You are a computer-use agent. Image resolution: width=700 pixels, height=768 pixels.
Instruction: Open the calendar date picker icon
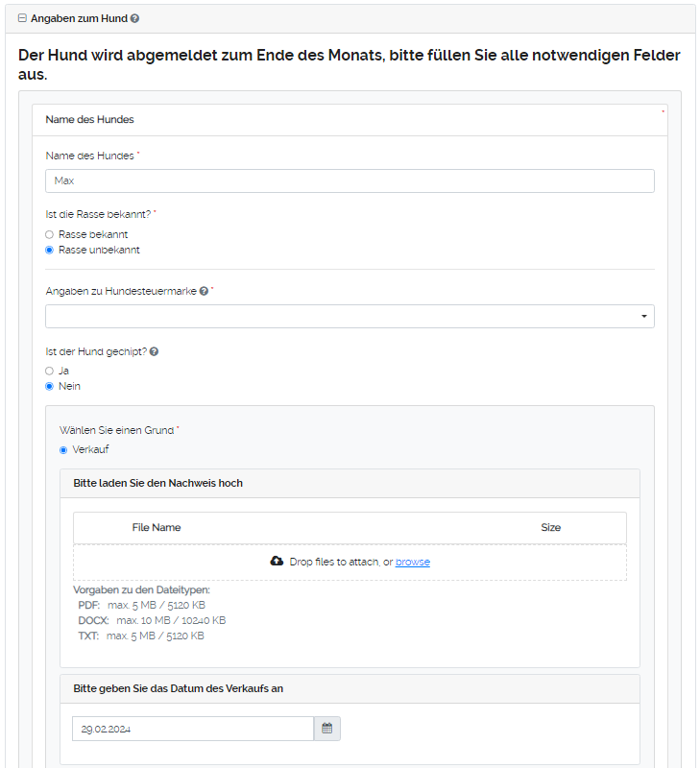coord(326,729)
